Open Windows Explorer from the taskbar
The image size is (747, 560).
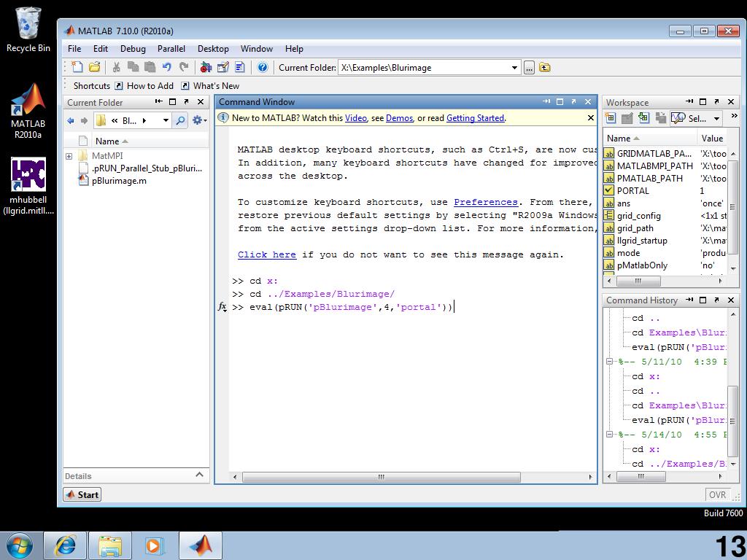[x=109, y=545]
